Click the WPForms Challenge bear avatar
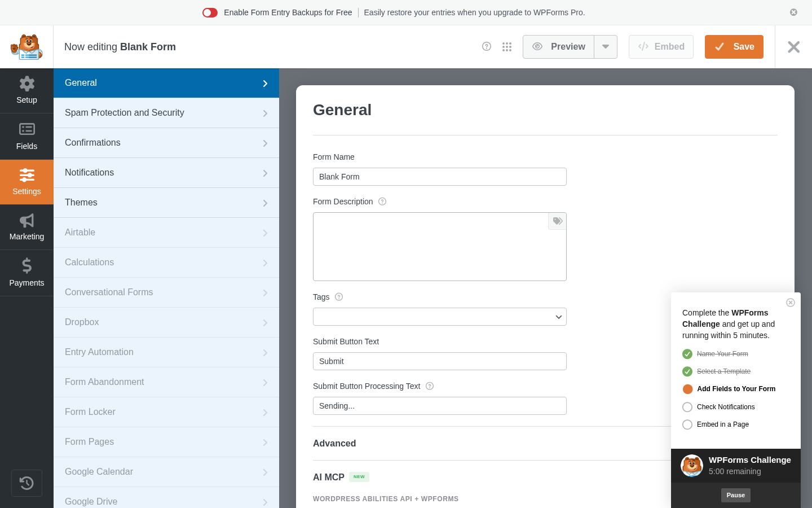 pyautogui.click(x=692, y=466)
